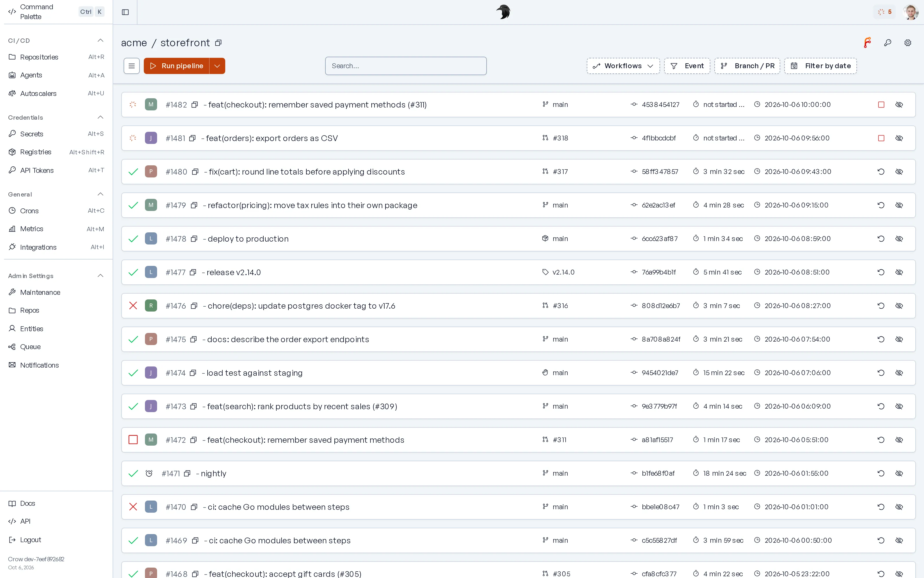Toggle visibility of nightly pipeline #1471
Image resolution: width=924 pixels, height=578 pixels.
(x=899, y=473)
